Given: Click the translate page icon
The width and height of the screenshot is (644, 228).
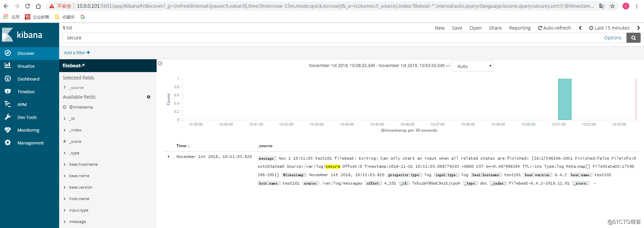Looking at the screenshot, I should (x=602, y=6).
